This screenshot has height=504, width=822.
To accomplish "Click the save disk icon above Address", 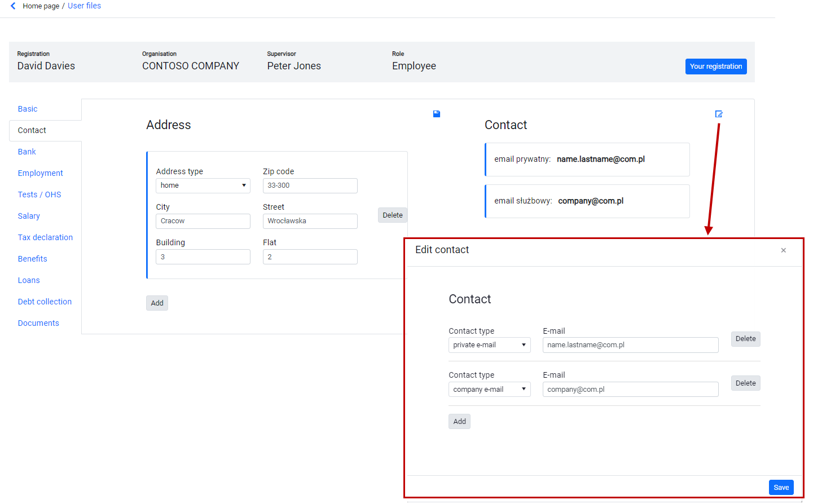I will (x=437, y=114).
